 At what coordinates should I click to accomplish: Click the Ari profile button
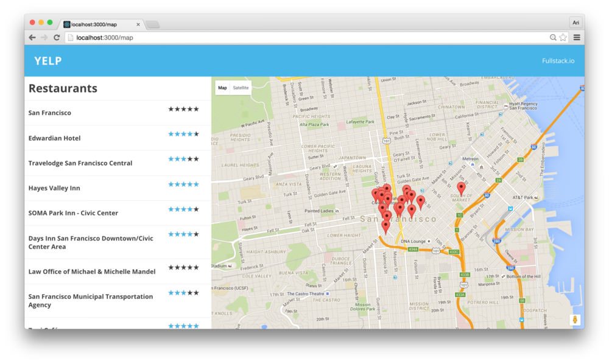576,23
